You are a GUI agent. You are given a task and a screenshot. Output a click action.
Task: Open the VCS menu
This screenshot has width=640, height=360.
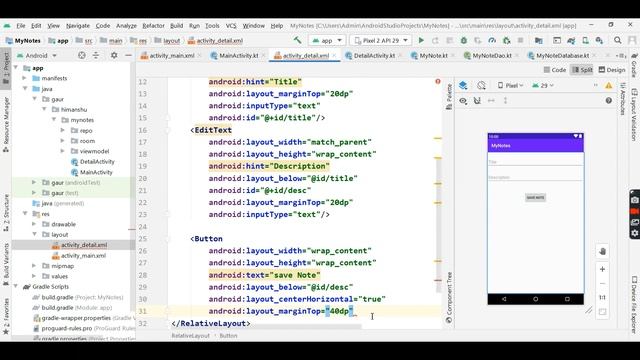pos(231,25)
